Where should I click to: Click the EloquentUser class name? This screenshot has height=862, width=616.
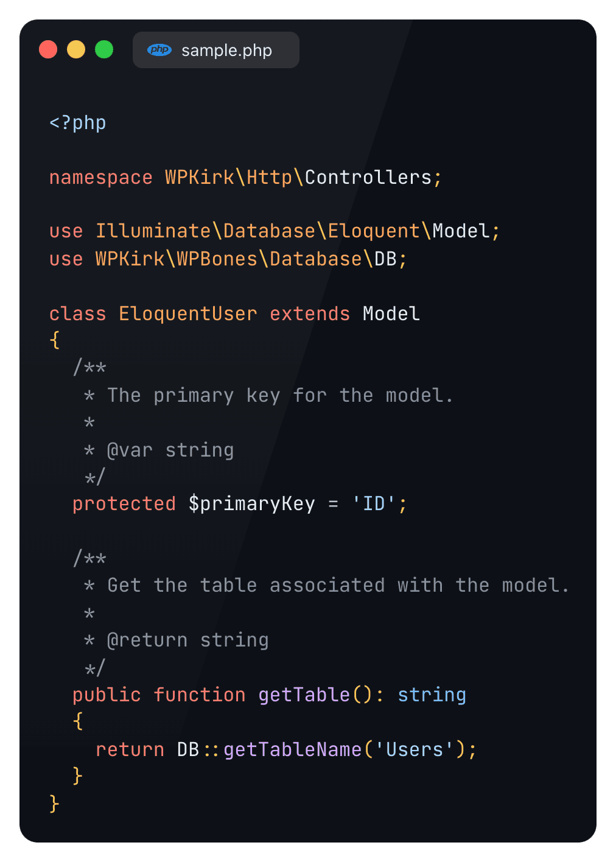187,314
